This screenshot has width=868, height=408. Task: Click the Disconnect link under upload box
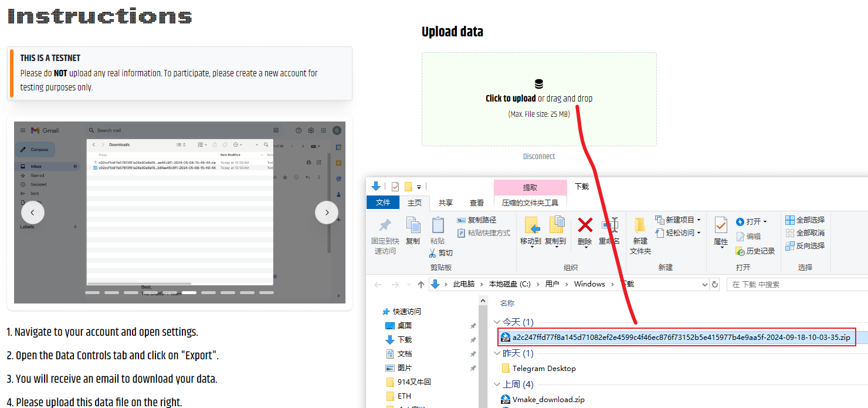click(x=539, y=156)
